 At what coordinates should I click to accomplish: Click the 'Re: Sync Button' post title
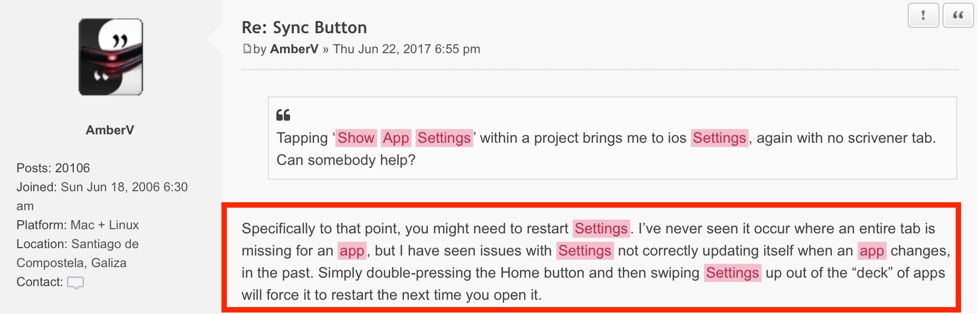tap(304, 27)
